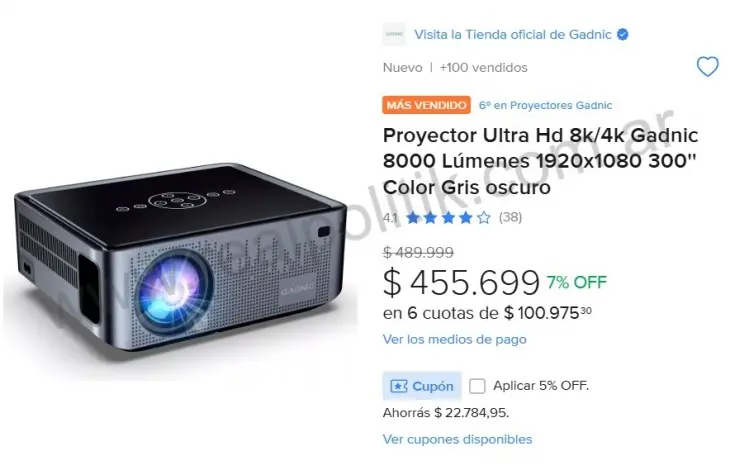Open Ver los medios de pago
This screenshot has height=470, width=730.
point(454,339)
